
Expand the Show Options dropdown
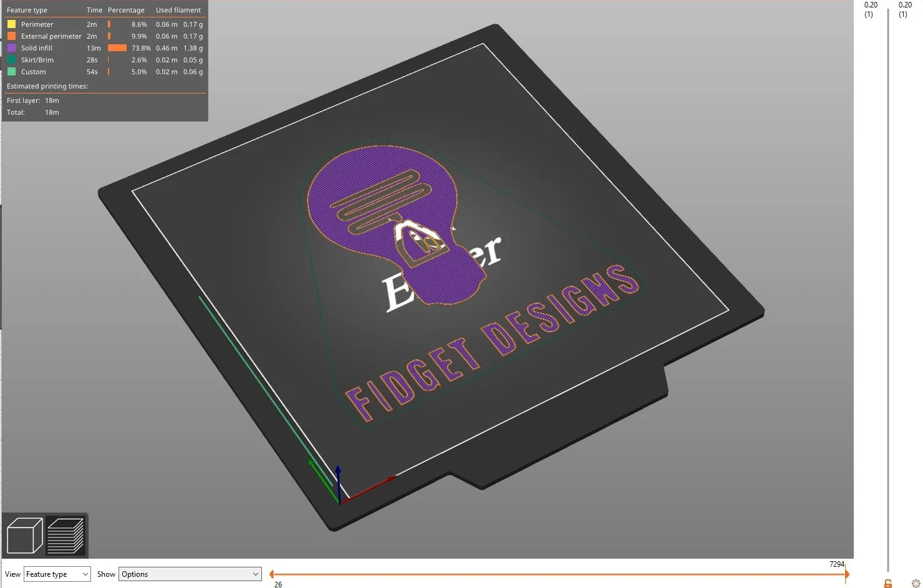click(190, 574)
